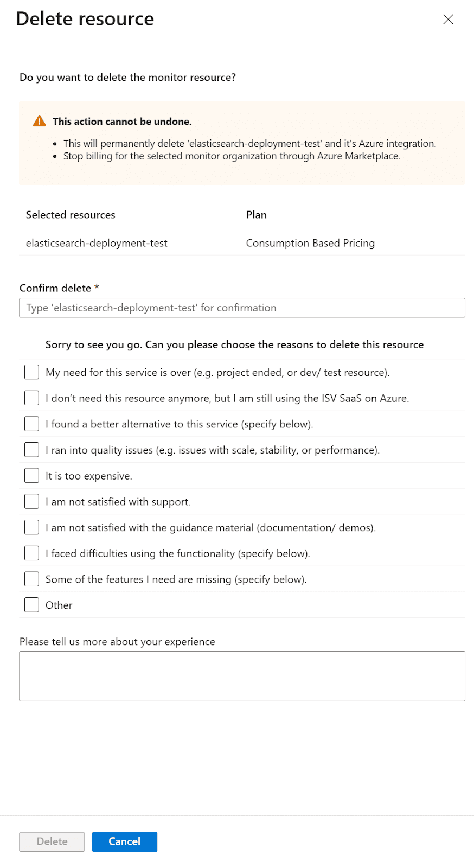474x868 pixels.
Task: Check 'I am not satisfied with support'
Action: pyautogui.click(x=31, y=501)
